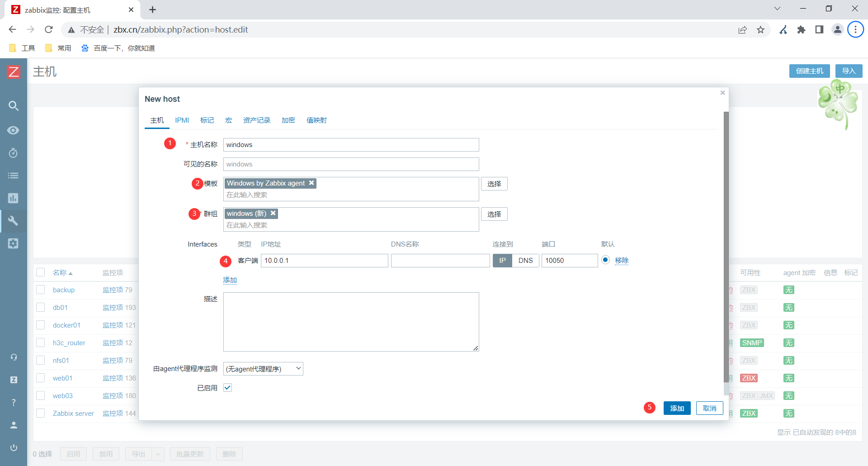
Task: Click the 导入 import button
Action: point(849,71)
